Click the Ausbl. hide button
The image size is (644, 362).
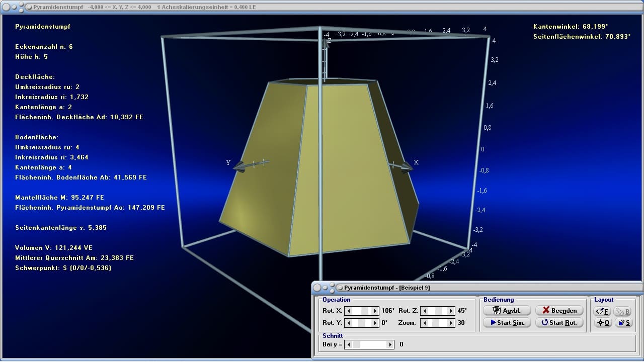[507, 310]
